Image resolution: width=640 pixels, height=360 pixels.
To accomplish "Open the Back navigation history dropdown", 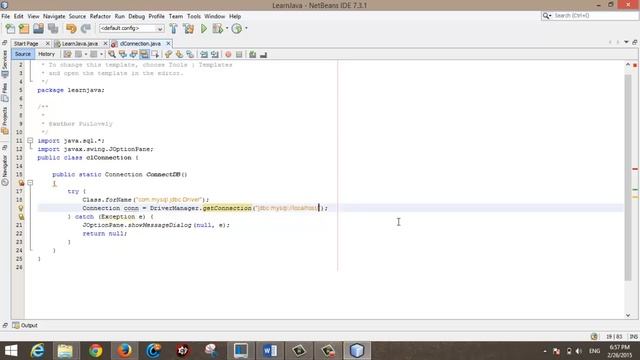I will click(x=86, y=54).
